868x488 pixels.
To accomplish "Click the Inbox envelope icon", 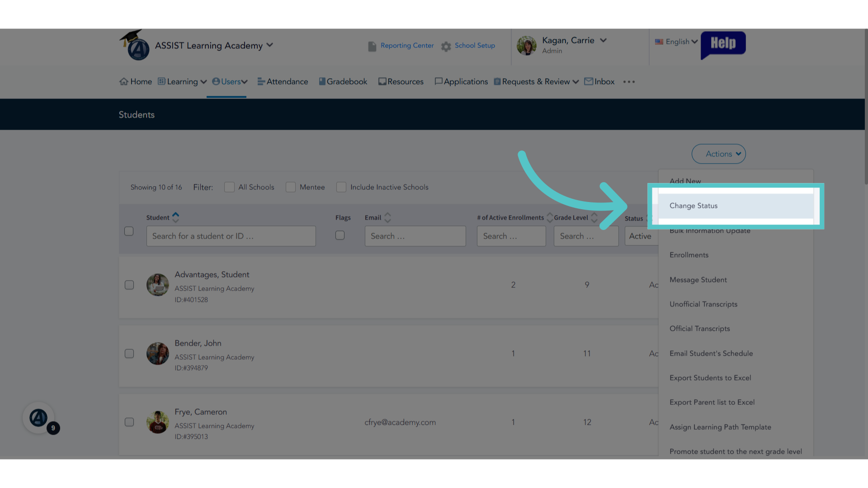I will pos(589,81).
